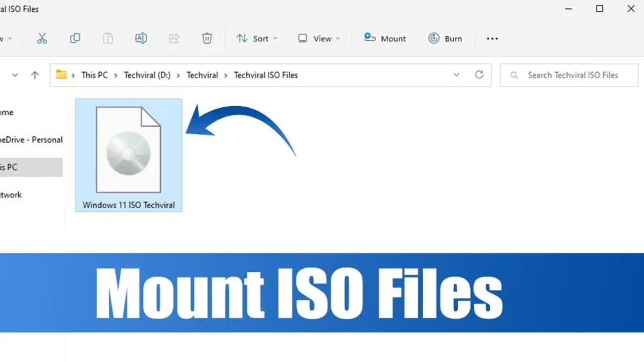Click the Cut scissors icon
Screen dimensions: 644x362
42,38
